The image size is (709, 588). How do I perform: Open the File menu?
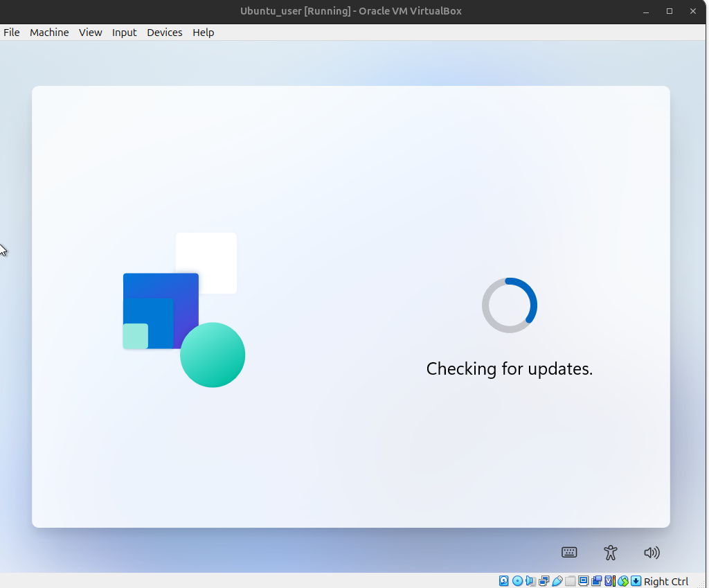[11, 33]
